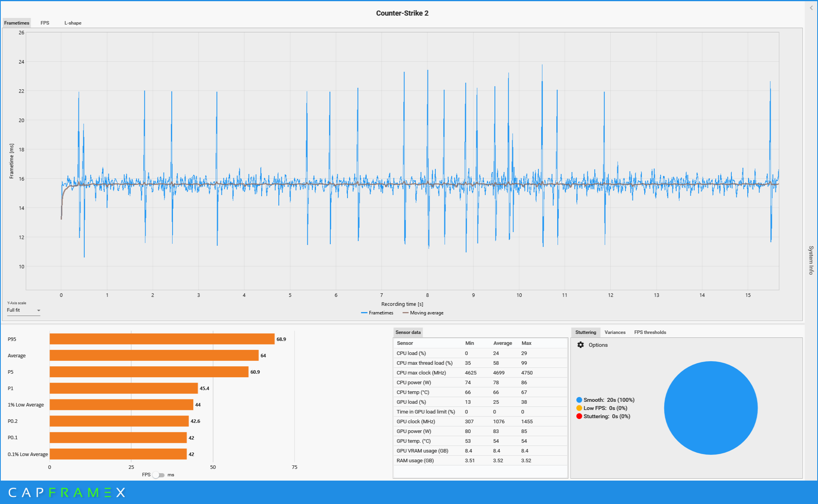Expand the System Info side panel

pos(811,260)
